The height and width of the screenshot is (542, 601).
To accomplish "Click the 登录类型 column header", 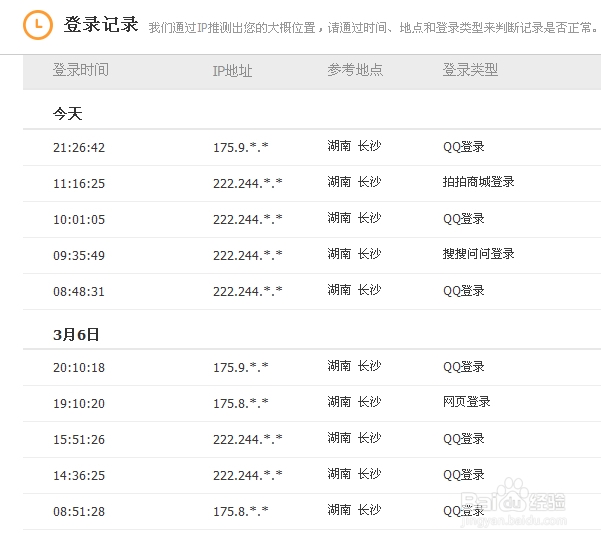I will point(470,70).
